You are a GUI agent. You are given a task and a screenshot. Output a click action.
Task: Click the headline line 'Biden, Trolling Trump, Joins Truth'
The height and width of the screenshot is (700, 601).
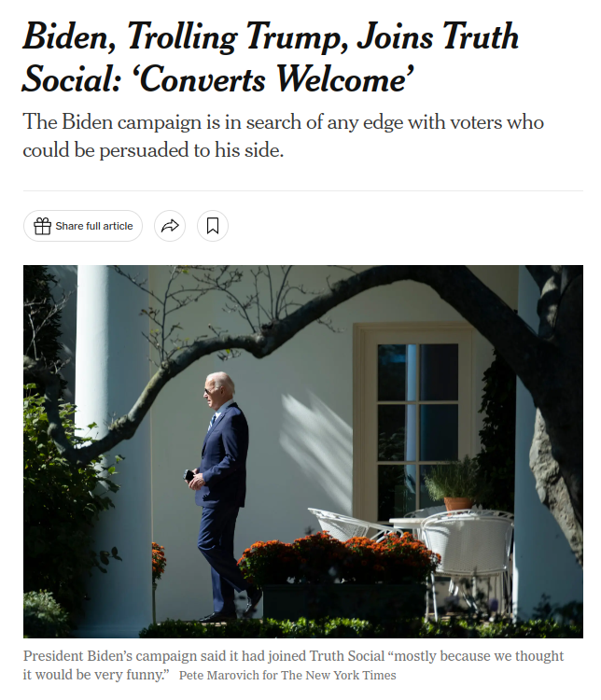[271, 36]
